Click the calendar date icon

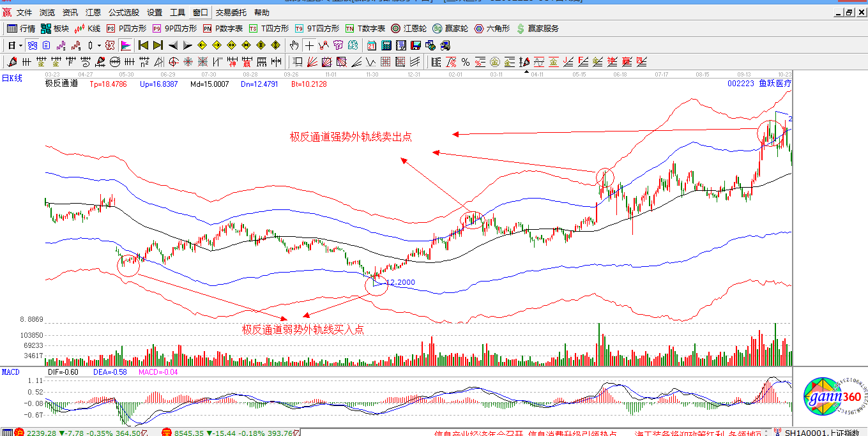point(372,45)
